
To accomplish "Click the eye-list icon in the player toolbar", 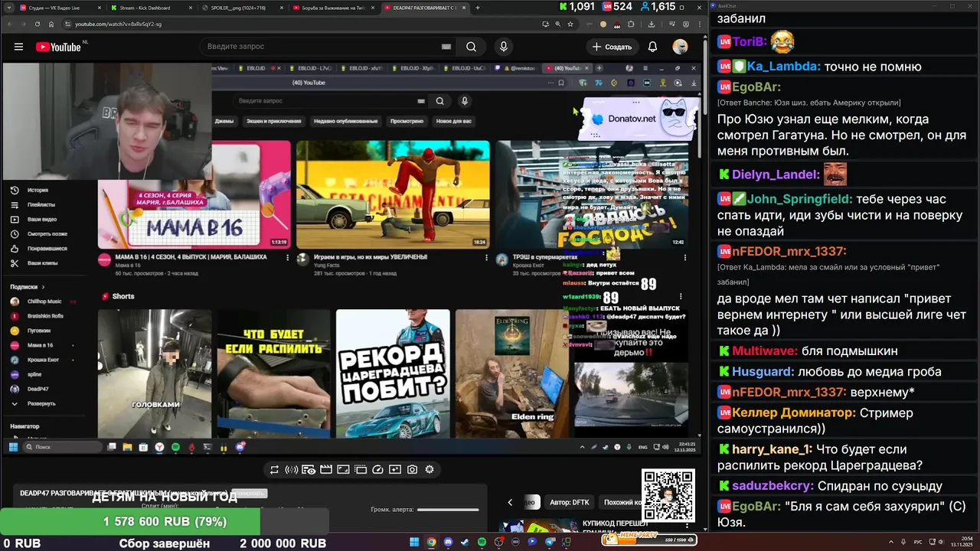I will [x=309, y=469].
